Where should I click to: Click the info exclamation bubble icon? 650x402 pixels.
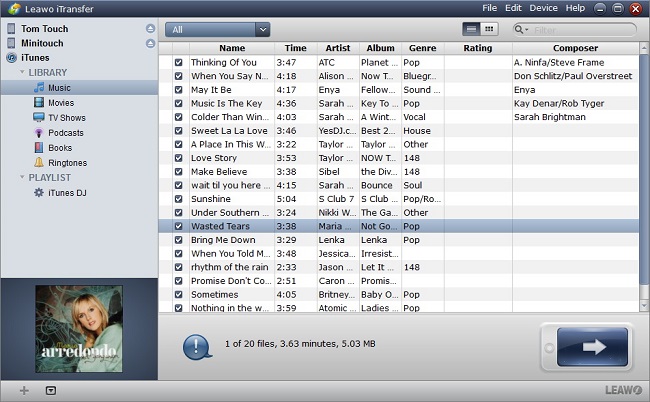click(x=197, y=346)
